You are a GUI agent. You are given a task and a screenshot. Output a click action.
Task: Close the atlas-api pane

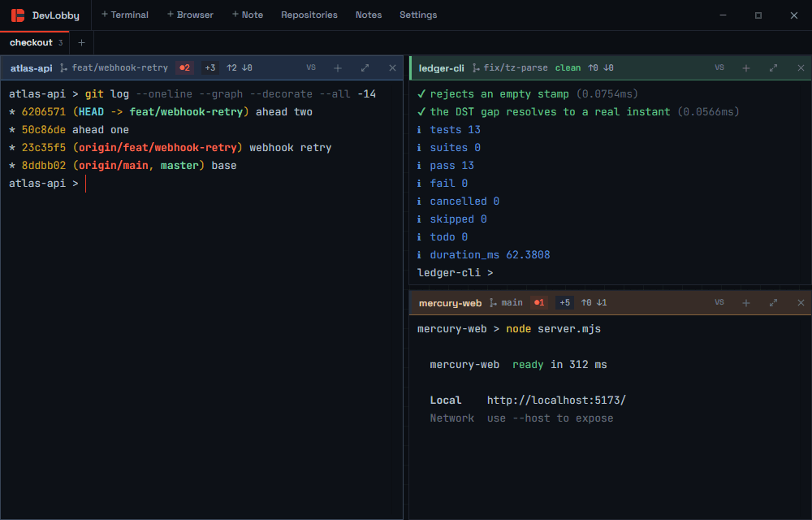392,68
